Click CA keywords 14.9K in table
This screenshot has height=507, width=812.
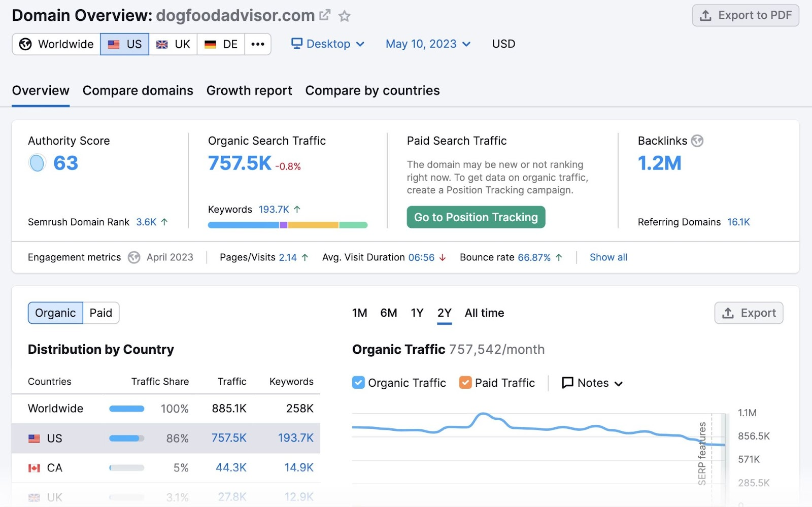[x=299, y=467]
